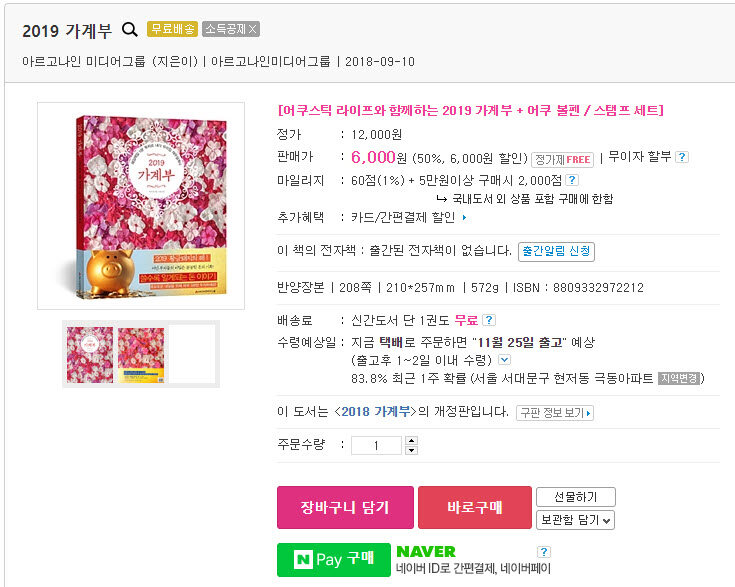The image size is (735, 587).
Task: Open the 보관함 담기 dropdown
Action: point(575,519)
